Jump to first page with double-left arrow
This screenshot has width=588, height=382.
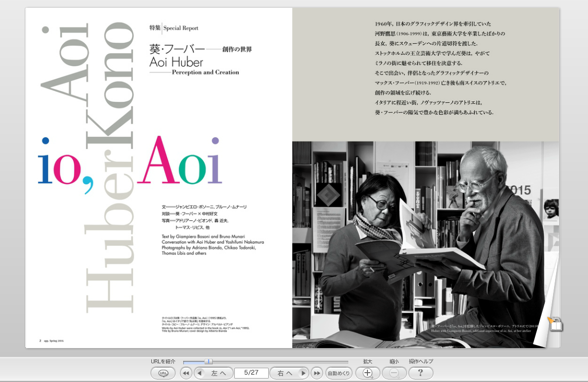[186, 373]
